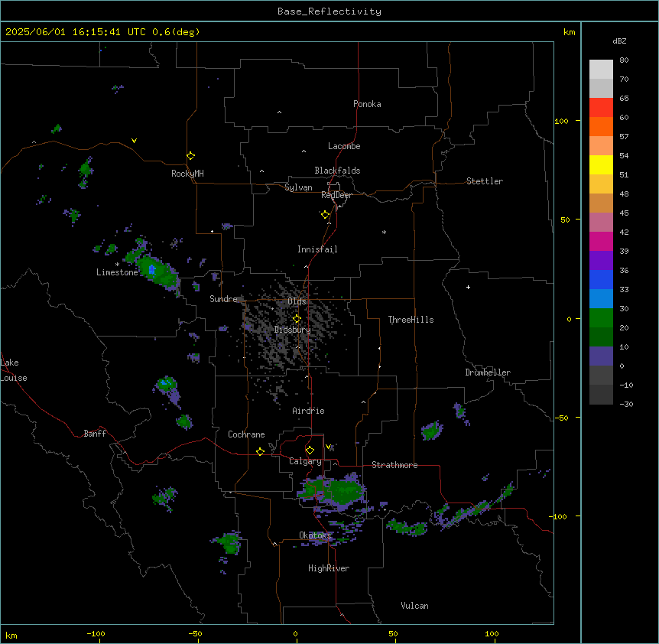Click the Lake Louise label
Viewport: 659px width, 644px height.
point(12,370)
